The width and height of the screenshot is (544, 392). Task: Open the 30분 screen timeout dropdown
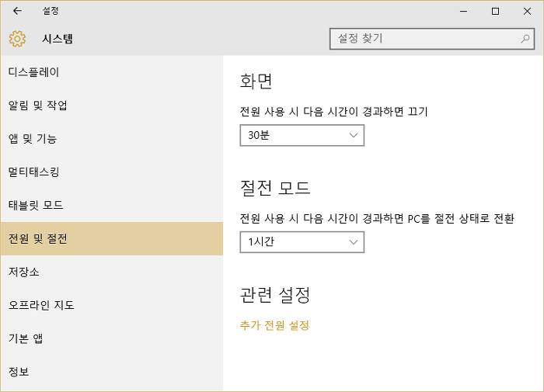(302, 136)
